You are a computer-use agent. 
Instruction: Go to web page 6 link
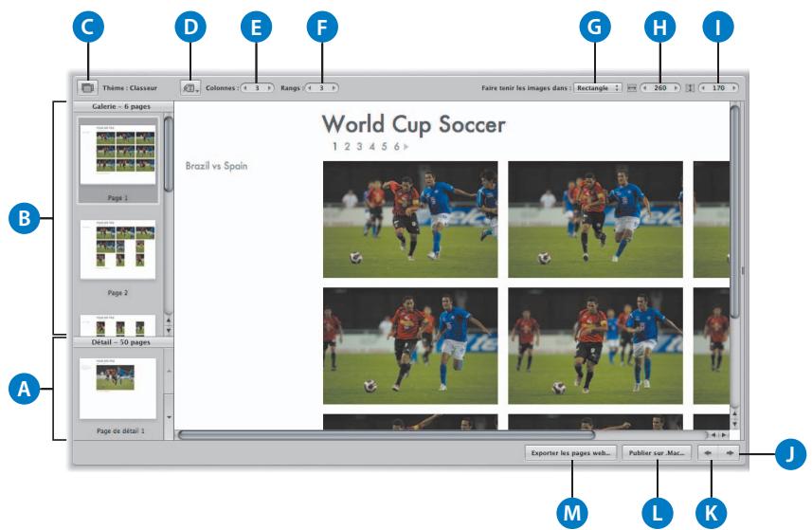point(397,147)
